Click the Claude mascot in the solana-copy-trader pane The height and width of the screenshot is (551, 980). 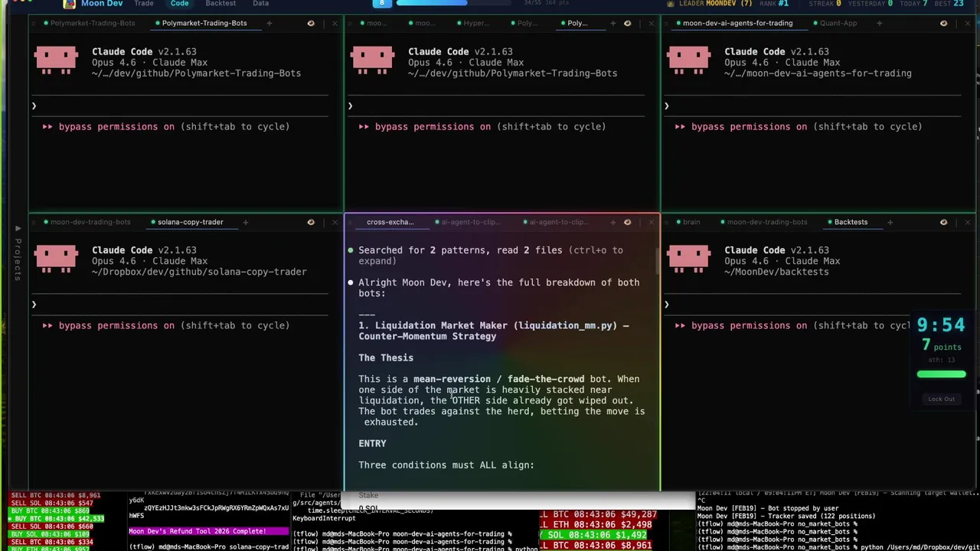coord(56,259)
